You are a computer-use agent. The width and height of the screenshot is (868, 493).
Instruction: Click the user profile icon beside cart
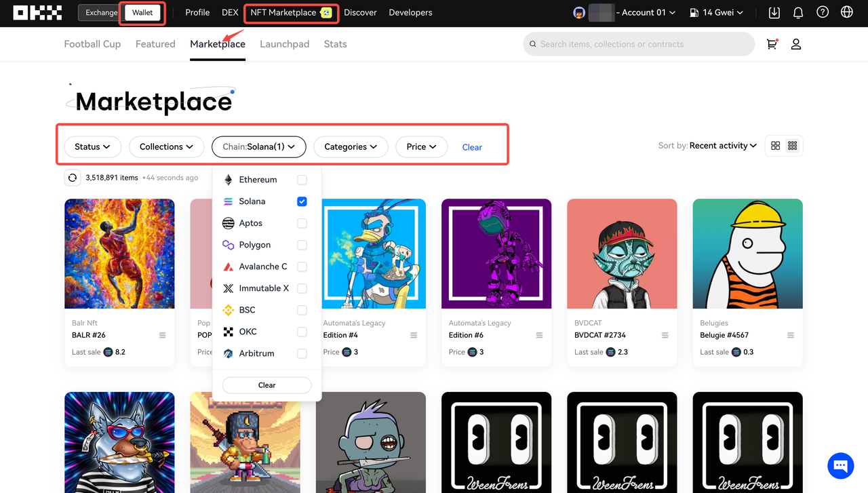(796, 44)
